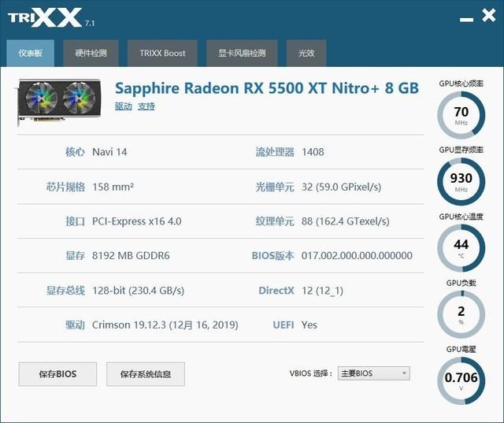Click the 8192 MB GDDR6 value
The height and width of the screenshot is (423, 504).
click(x=131, y=255)
